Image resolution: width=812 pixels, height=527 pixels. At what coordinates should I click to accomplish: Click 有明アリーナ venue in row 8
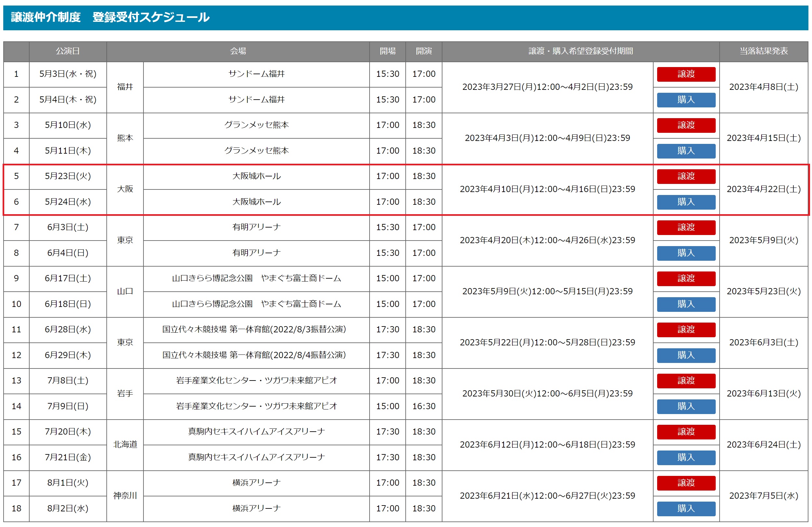(256, 253)
